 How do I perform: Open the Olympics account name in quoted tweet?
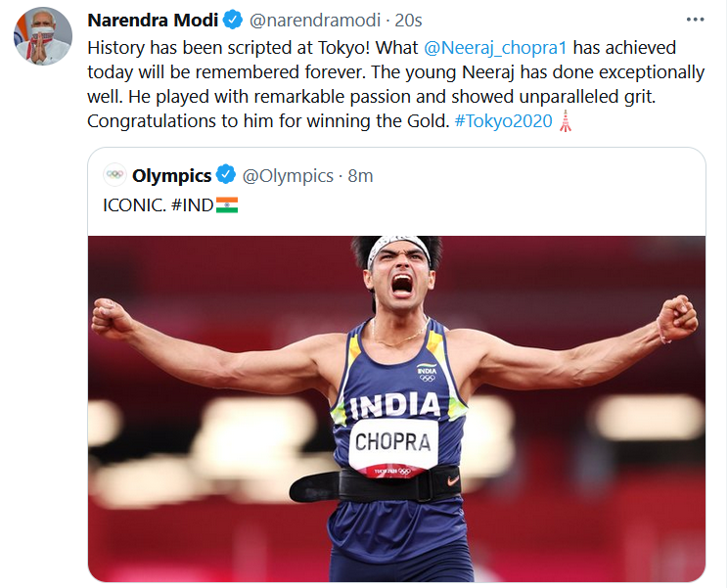(172, 176)
